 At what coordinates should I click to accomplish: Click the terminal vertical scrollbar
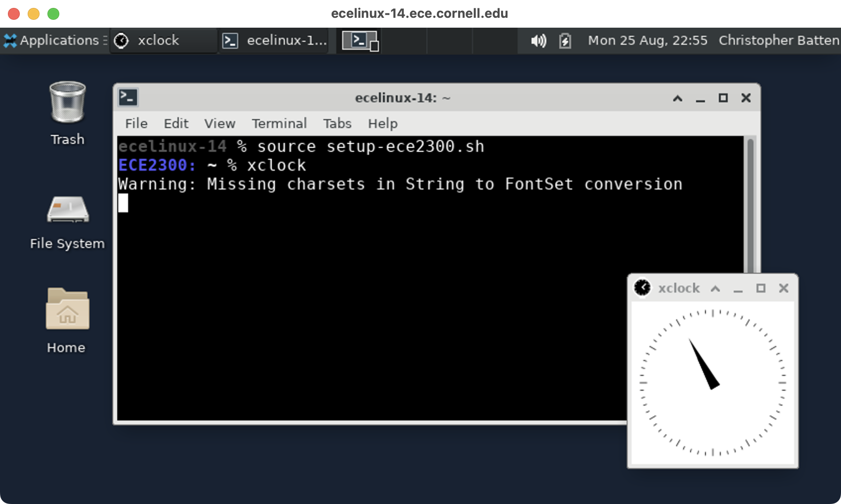(x=750, y=205)
